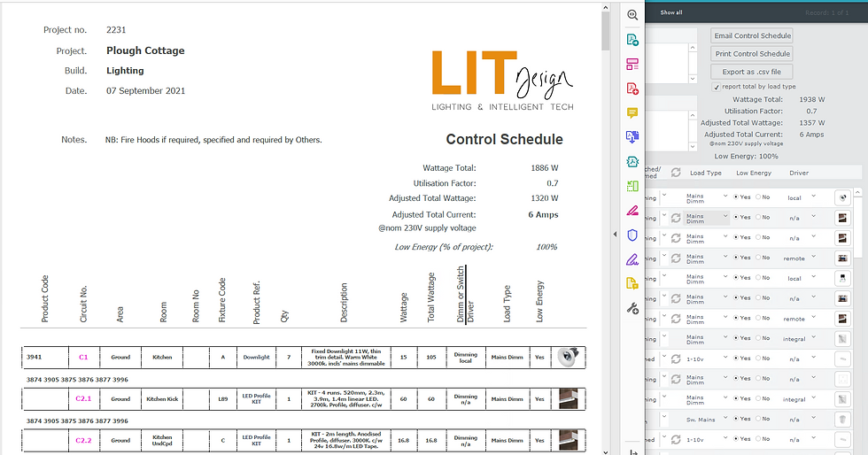Open the blue Combine Files icon
Screen dimensions: 868x455
(632, 136)
